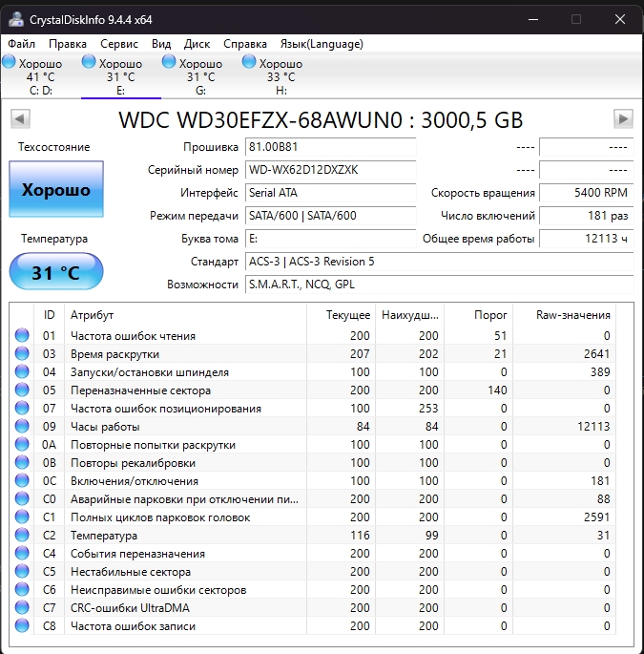
Task: Click the ID column header
Action: point(50,315)
